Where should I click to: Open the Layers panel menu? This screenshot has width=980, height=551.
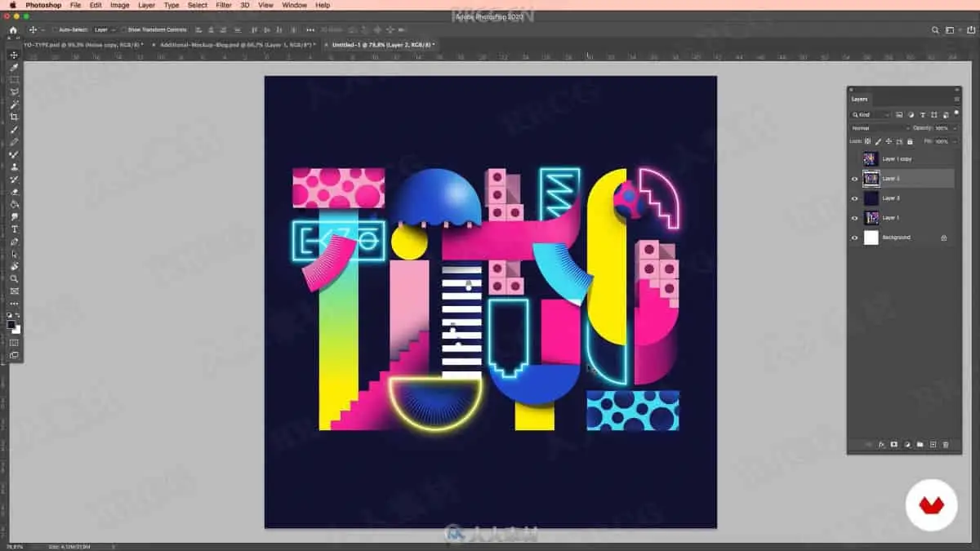[956, 99]
